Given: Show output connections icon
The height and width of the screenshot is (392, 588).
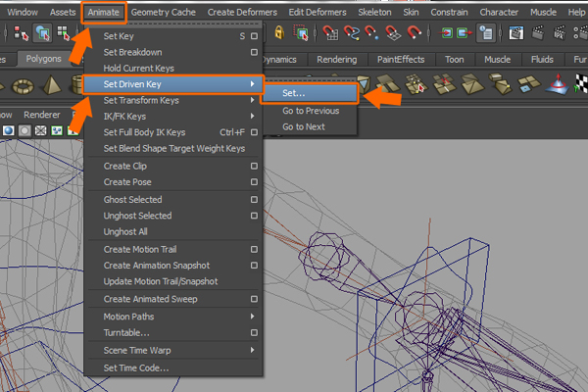Looking at the screenshot, I should (465, 33).
